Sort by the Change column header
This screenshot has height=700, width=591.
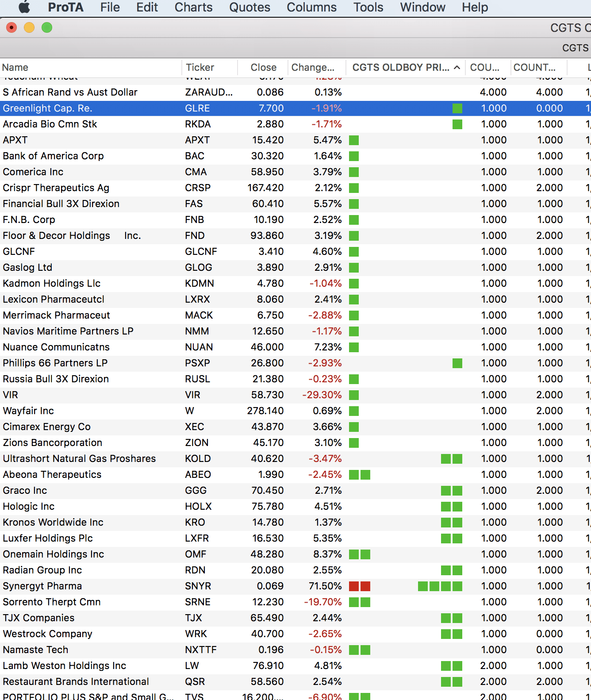tap(317, 67)
